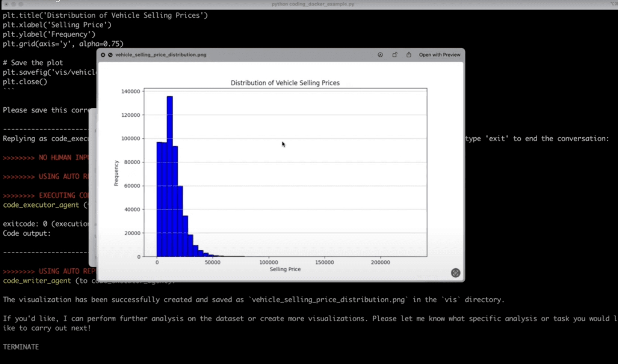Click the round icon at preview bottom-right corner
The image size is (618, 364).
[x=455, y=273]
